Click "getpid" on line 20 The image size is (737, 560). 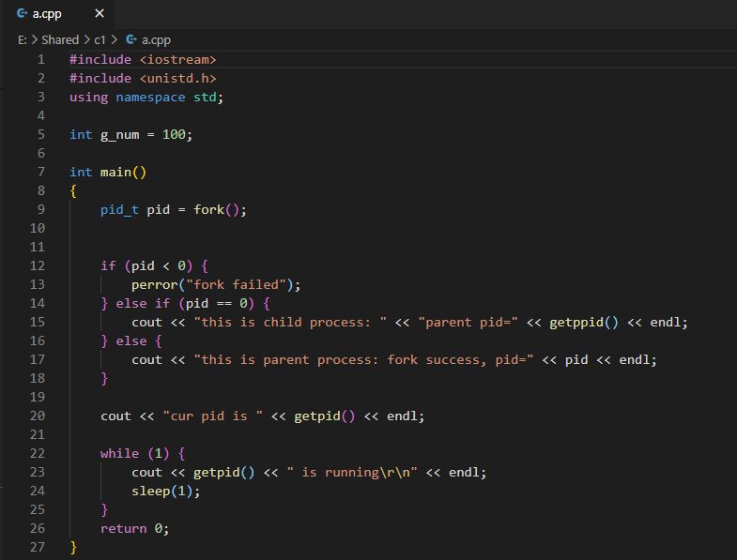pyautogui.click(x=317, y=416)
